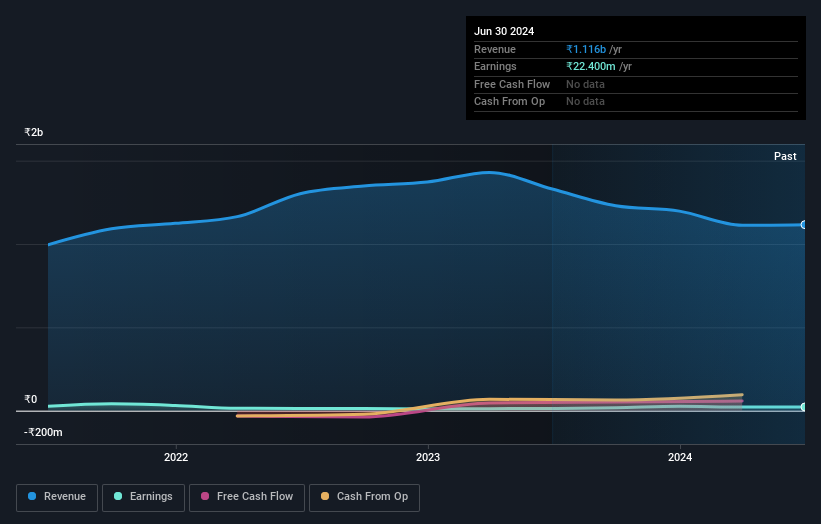Click the pink Free Cash Flow dot
Screen dimensions: 821x524
click(x=205, y=496)
